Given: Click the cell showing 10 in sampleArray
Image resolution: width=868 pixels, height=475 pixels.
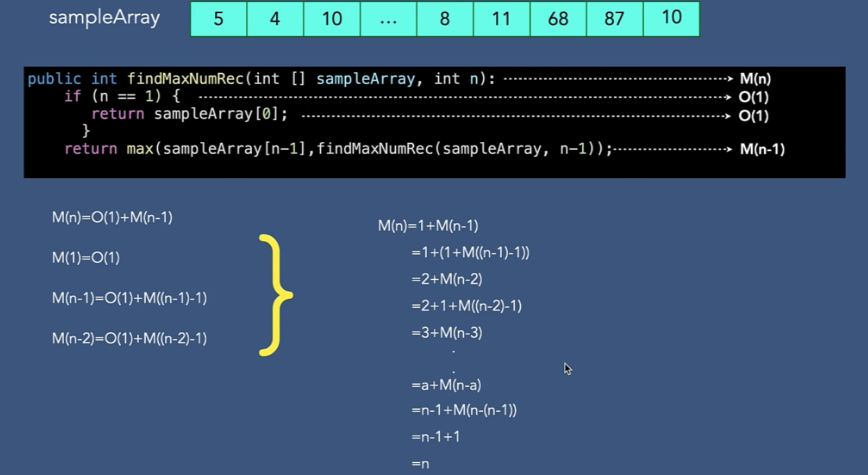Looking at the screenshot, I should pos(332,19).
